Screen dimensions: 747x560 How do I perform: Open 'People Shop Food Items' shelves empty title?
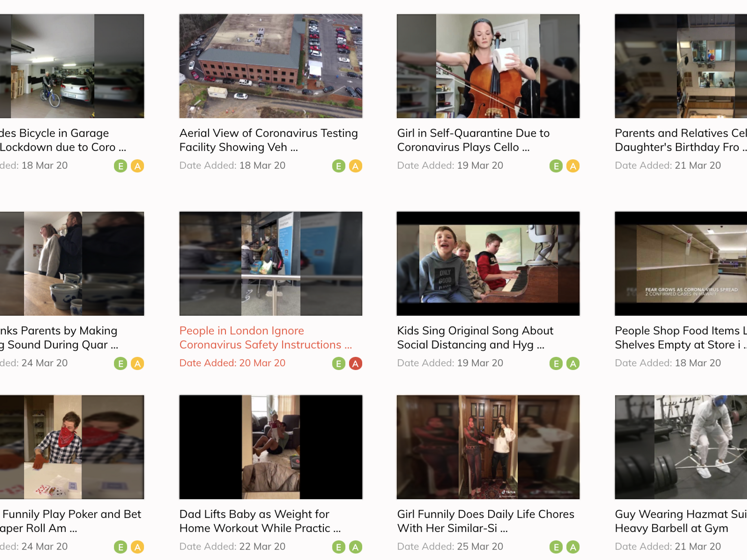tap(681, 337)
